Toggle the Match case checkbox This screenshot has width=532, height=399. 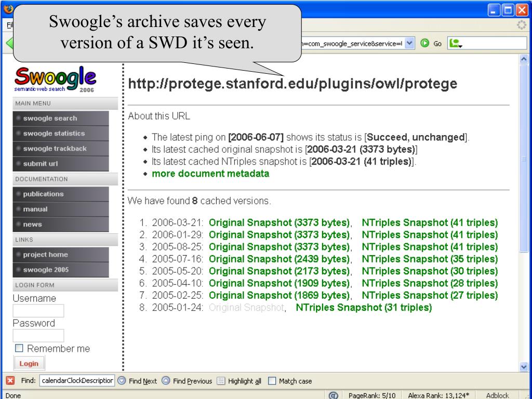click(272, 381)
